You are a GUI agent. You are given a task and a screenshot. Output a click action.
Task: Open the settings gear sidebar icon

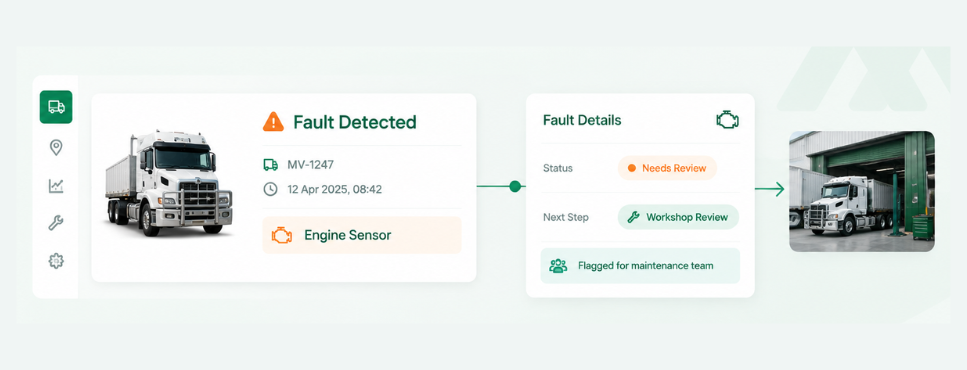point(56,261)
